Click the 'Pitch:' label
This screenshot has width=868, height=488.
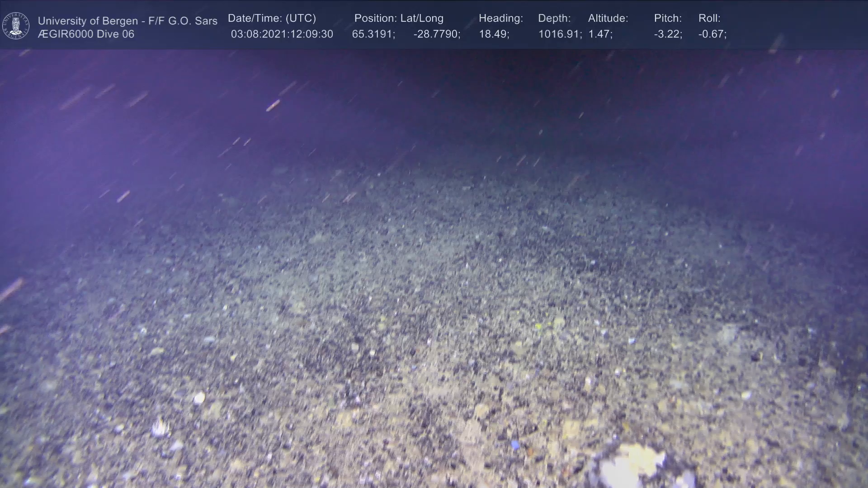click(x=668, y=19)
